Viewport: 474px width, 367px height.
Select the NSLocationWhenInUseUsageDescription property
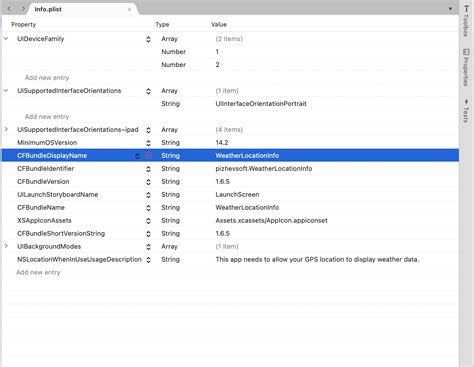(x=79, y=259)
